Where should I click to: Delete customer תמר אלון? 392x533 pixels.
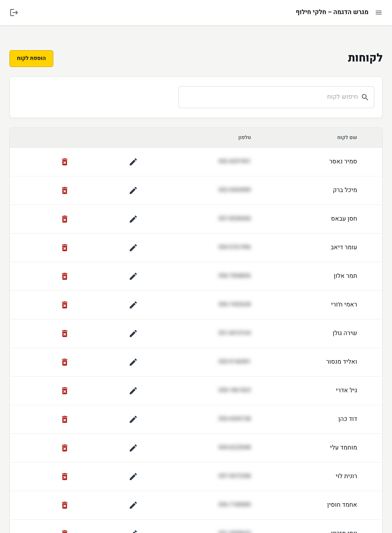tap(64, 276)
